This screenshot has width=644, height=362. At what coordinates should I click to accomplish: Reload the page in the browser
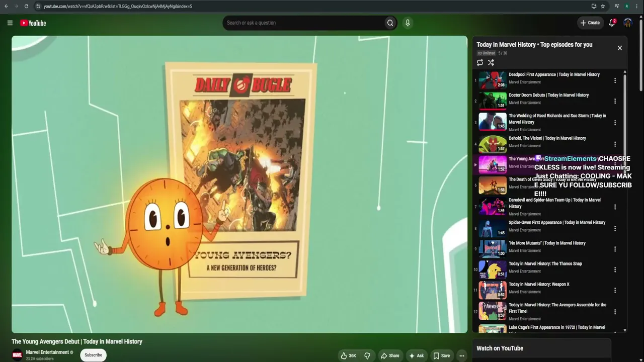tap(26, 6)
